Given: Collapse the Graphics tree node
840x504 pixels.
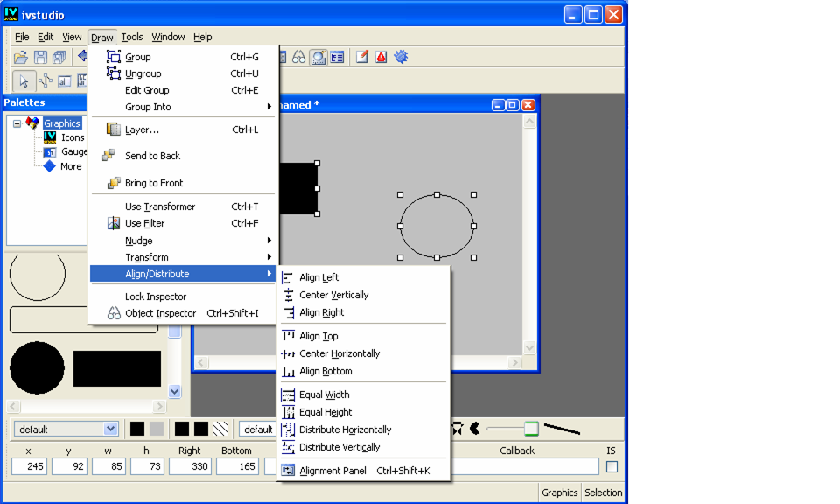Looking at the screenshot, I should (17, 123).
